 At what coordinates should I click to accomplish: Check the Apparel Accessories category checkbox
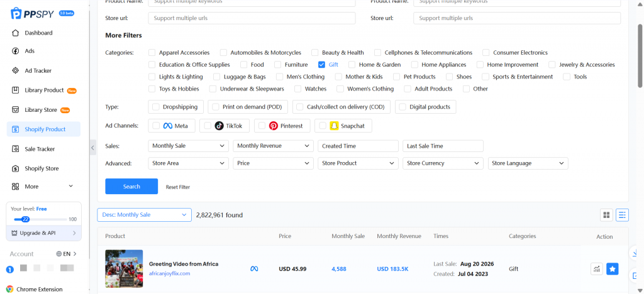(152, 53)
